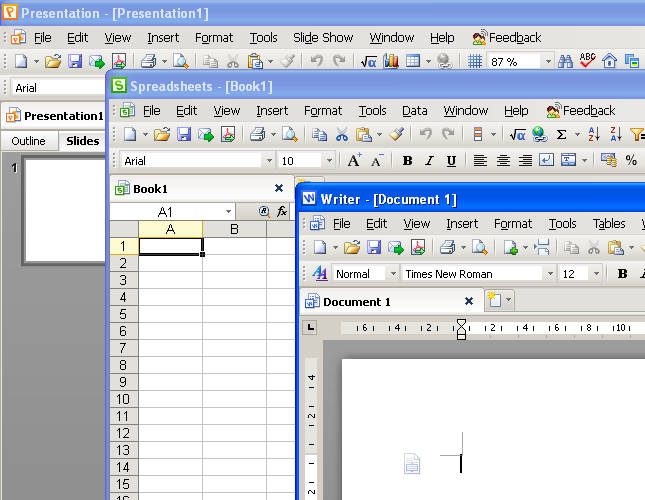The width and height of the screenshot is (645, 500).
Task: Select cell B2 in the spreadsheet
Action: (x=234, y=263)
